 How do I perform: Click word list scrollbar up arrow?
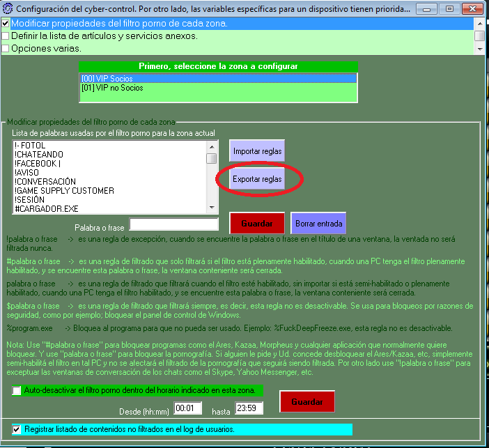[212, 146]
